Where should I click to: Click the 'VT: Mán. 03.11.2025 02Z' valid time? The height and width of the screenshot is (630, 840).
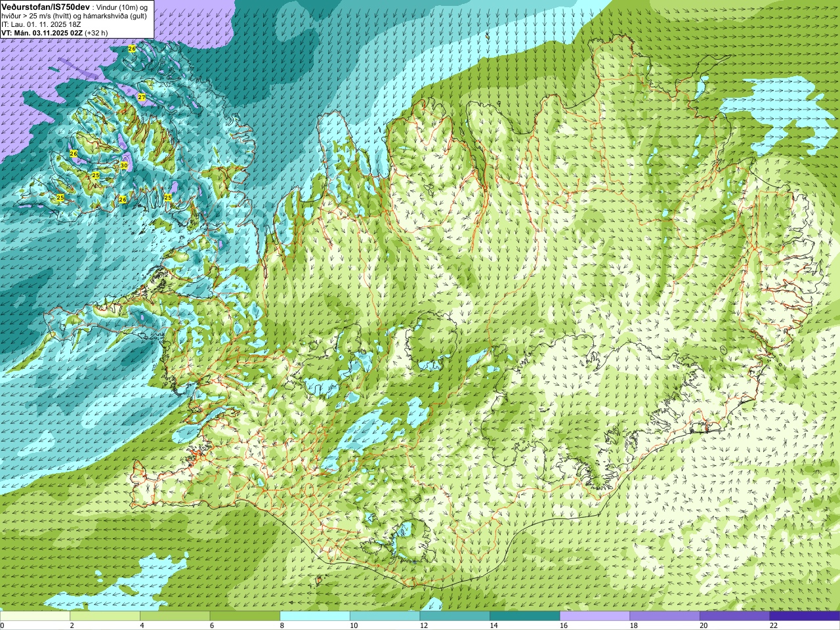(42, 33)
